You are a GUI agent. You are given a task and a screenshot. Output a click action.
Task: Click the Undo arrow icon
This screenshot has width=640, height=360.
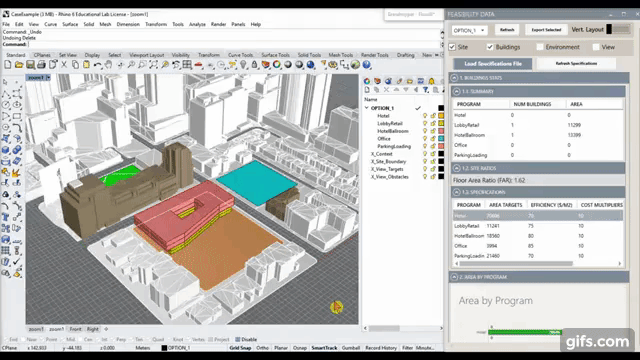[x=97, y=64]
